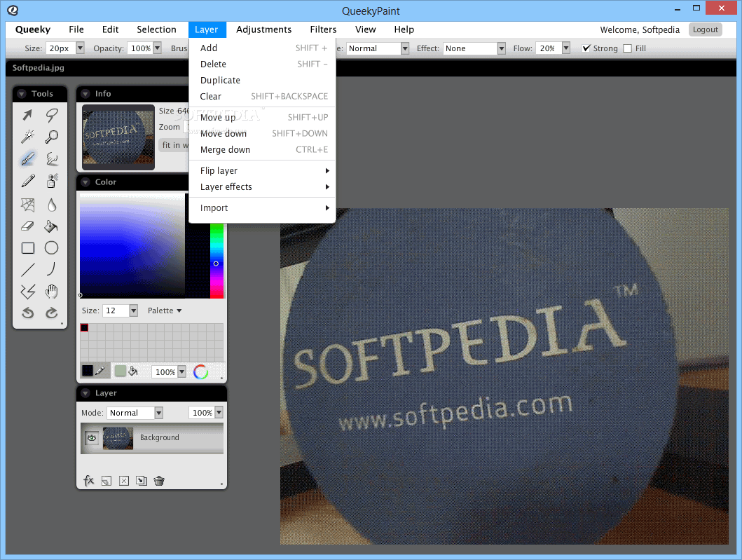Click the redo arrow in Tools panel
Viewport: 742px width, 560px height.
pyautogui.click(x=52, y=313)
